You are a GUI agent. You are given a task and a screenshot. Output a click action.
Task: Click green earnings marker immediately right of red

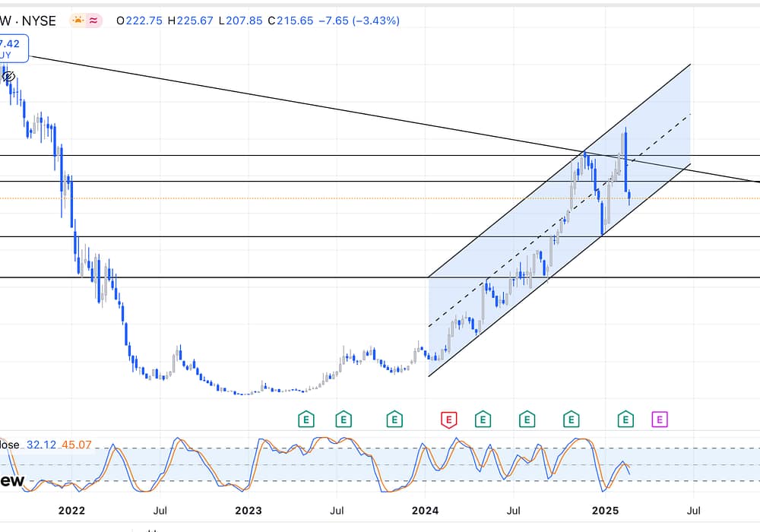[483, 418]
